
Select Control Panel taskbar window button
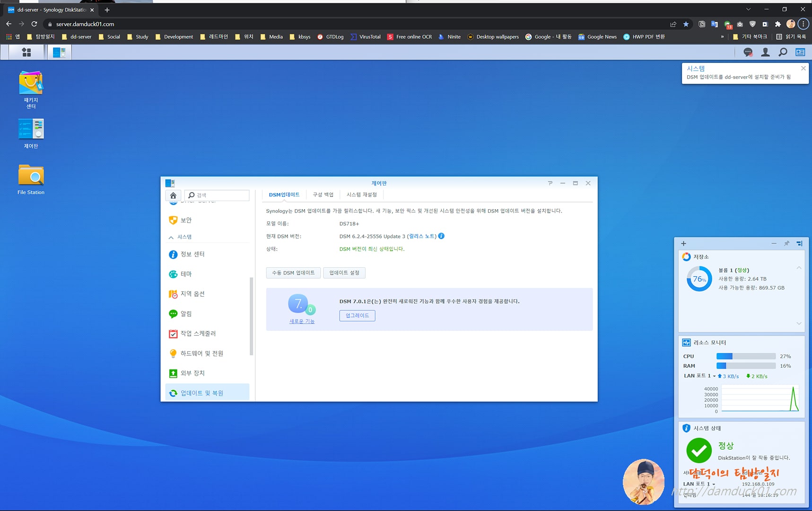[60, 52]
